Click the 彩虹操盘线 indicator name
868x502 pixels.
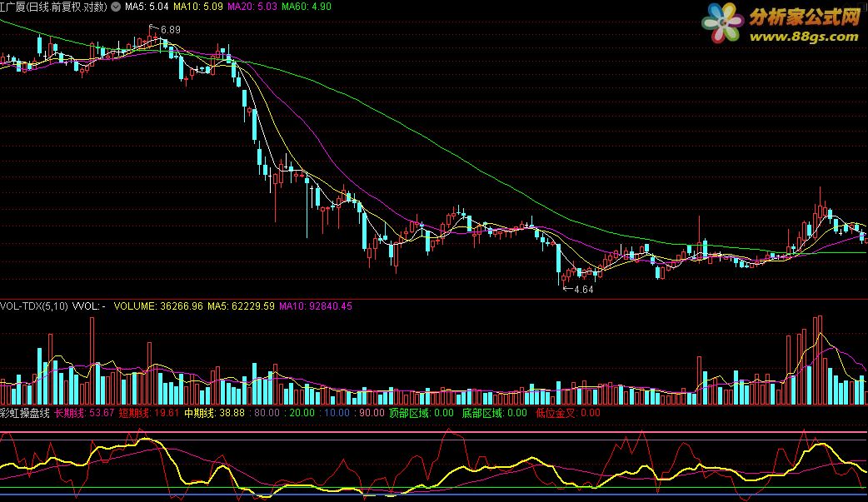tap(25, 413)
